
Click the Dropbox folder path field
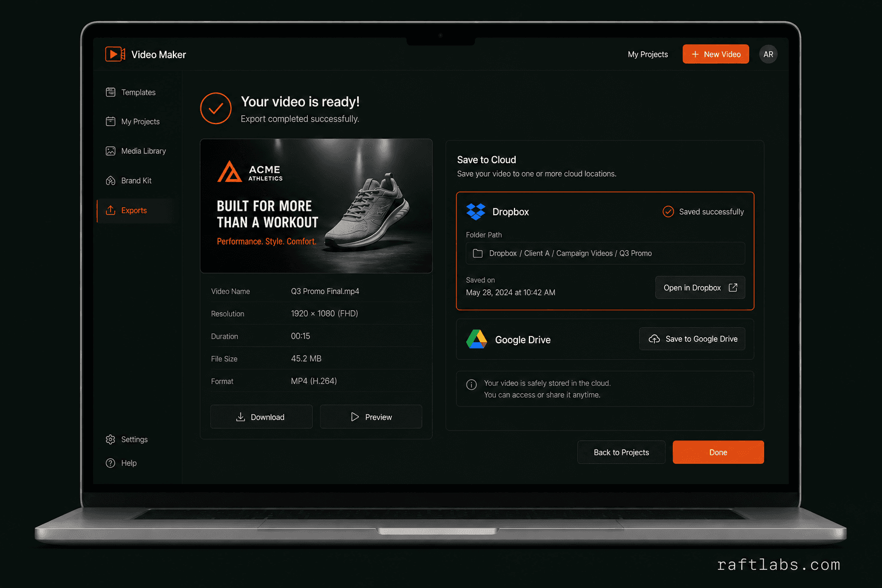coord(605,253)
